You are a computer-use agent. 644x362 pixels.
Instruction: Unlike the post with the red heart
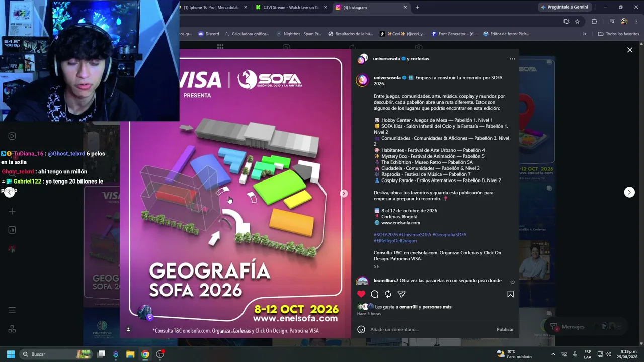(361, 294)
